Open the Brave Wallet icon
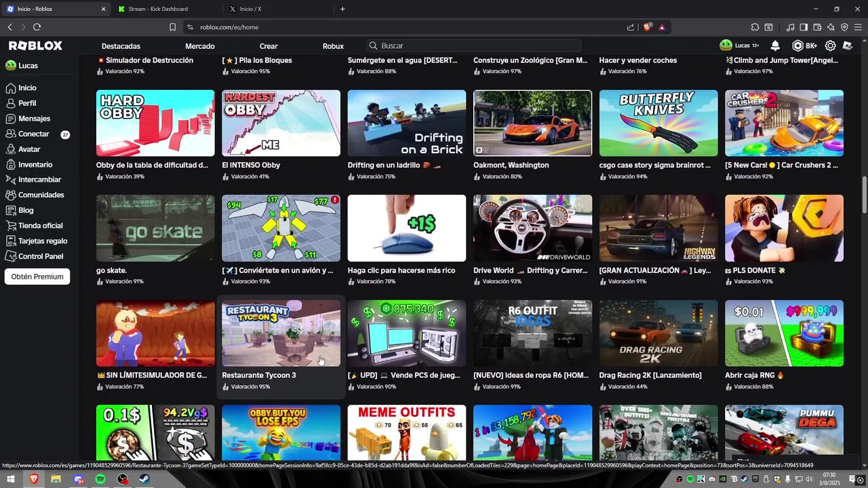The image size is (868, 488). pyautogui.click(x=817, y=27)
